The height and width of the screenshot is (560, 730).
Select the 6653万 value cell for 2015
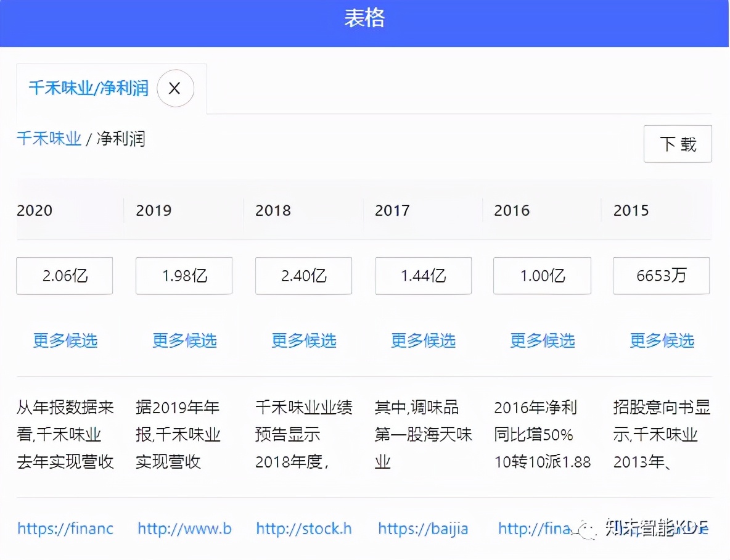[661, 276]
